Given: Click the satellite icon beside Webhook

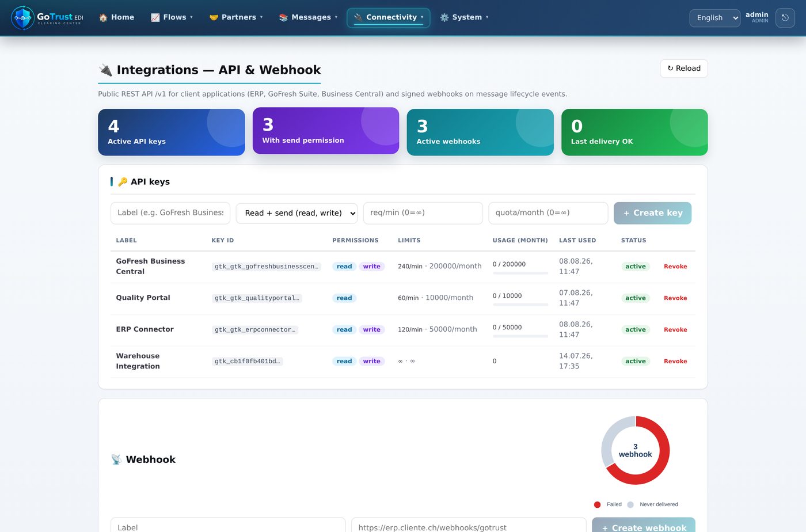Looking at the screenshot, I should 116,459.
